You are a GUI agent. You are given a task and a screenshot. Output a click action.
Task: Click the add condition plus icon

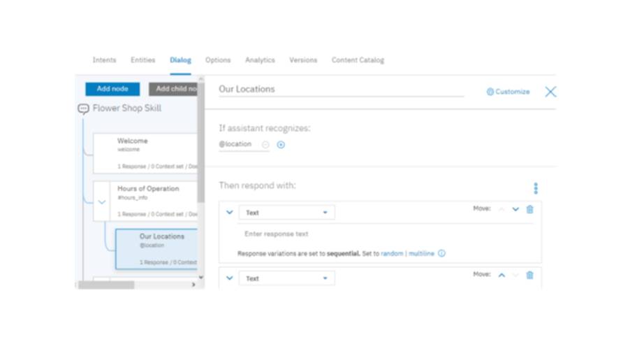[281, 145]
